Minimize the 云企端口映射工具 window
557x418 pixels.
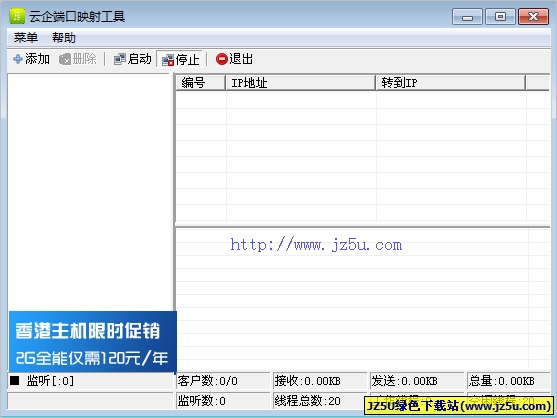[467, 17]
